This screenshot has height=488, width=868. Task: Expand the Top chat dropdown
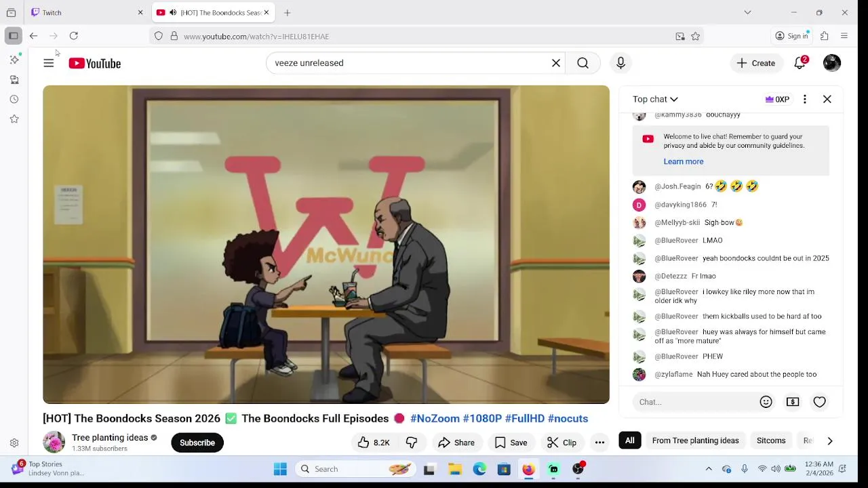[x=655, y=99]
